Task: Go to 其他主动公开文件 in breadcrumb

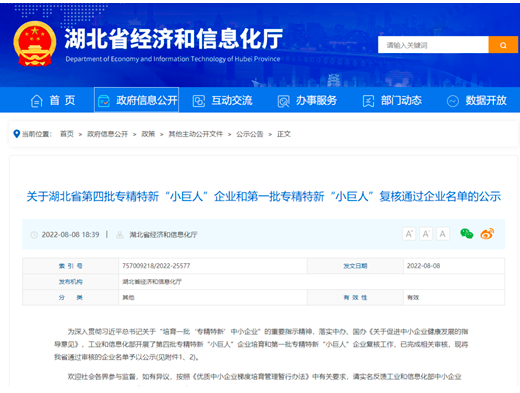Action: coord(195,134)
